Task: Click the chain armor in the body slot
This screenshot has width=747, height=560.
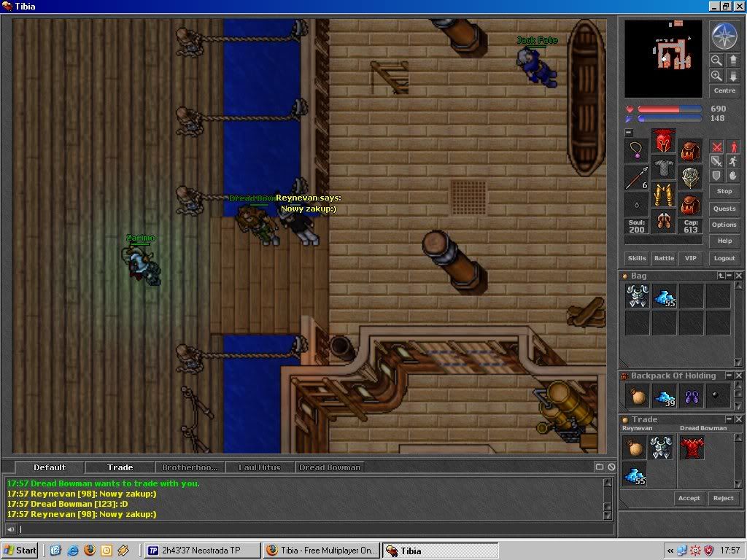Action: pos(664,168)
